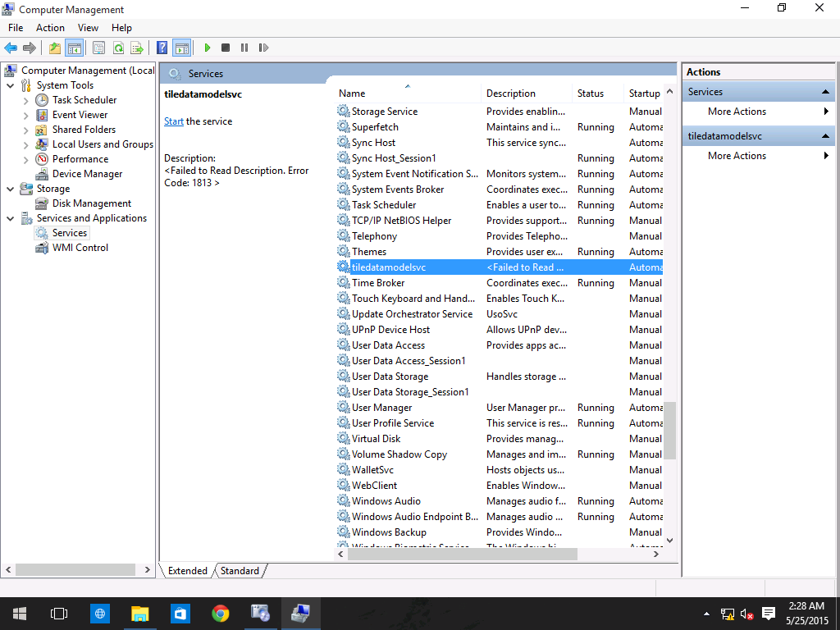Collapse the Services section in Actions pane

click(x=825, y=92)
